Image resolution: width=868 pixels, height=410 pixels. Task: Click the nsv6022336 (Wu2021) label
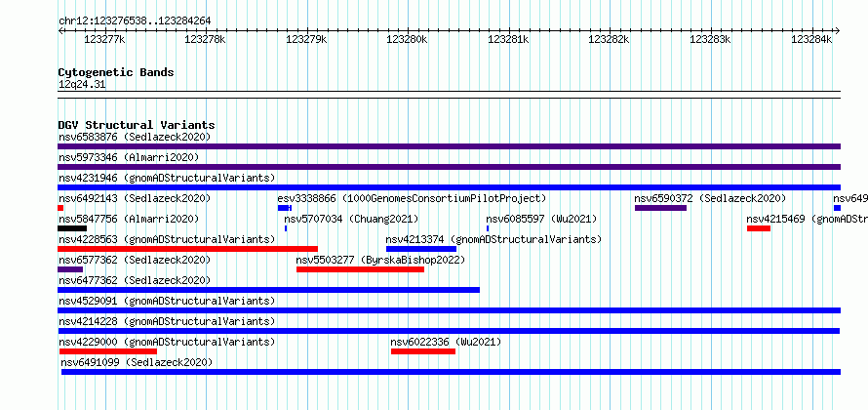point(446,342)
